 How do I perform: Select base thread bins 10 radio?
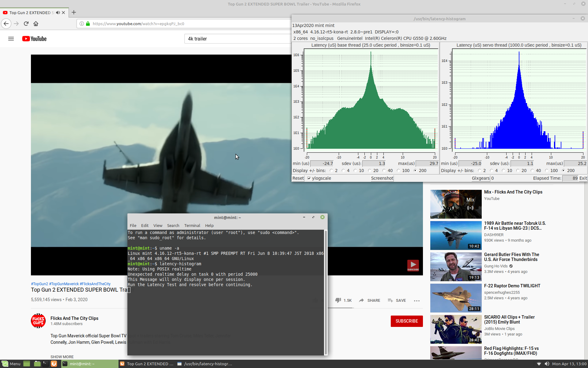pyautogui.click(x=355, y=171)
